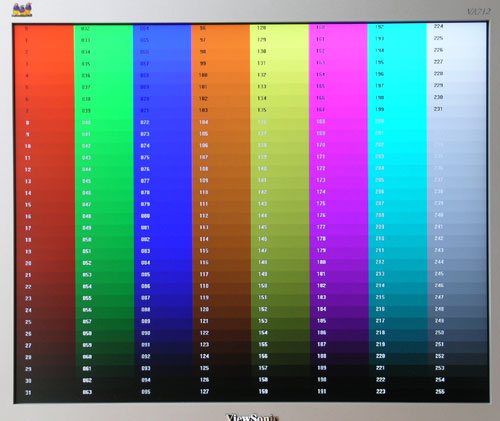
Task: Choose the green shade labeled 055
Action: tap(104, 298)
